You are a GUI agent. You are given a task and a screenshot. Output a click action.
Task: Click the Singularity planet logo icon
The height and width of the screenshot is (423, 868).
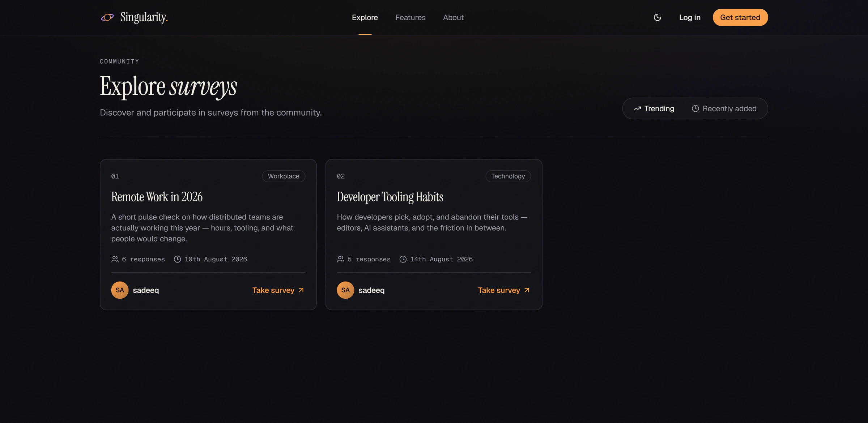tap(107, 17)
